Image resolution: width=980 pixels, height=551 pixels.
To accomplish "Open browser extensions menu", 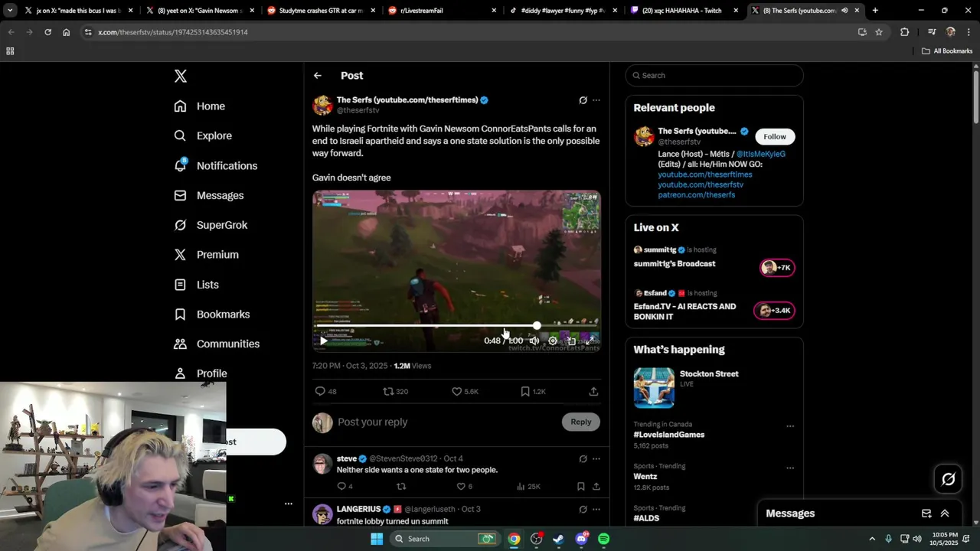I will click(x=904, y=32).
